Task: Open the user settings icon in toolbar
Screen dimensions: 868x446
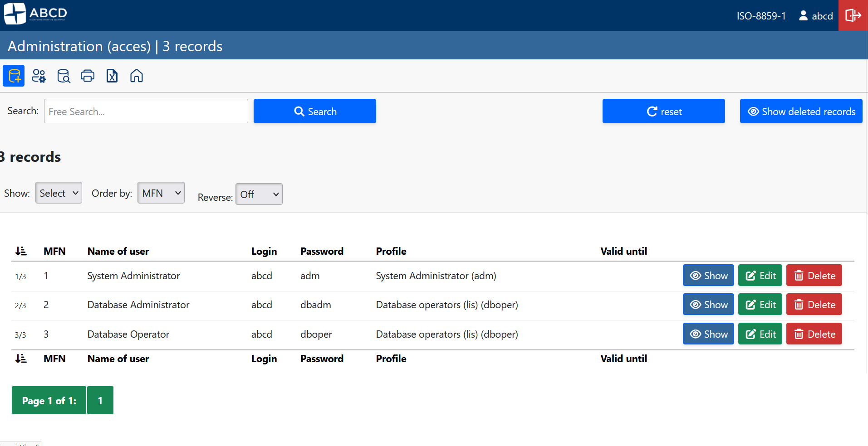Action: [x=39, y=76]
